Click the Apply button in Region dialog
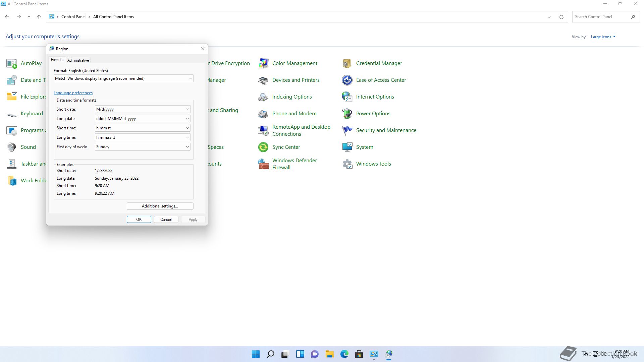The width and height of the screenshot is (644, 362). [x=193, y=220]
